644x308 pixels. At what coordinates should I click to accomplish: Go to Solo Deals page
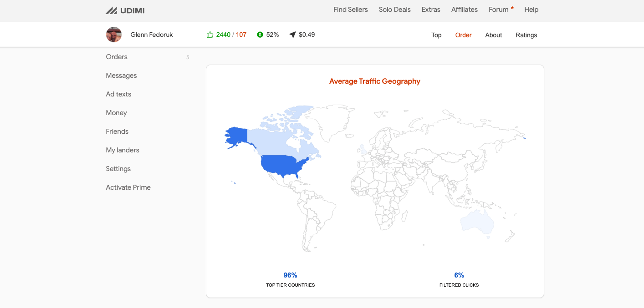(x=394, y=10)
